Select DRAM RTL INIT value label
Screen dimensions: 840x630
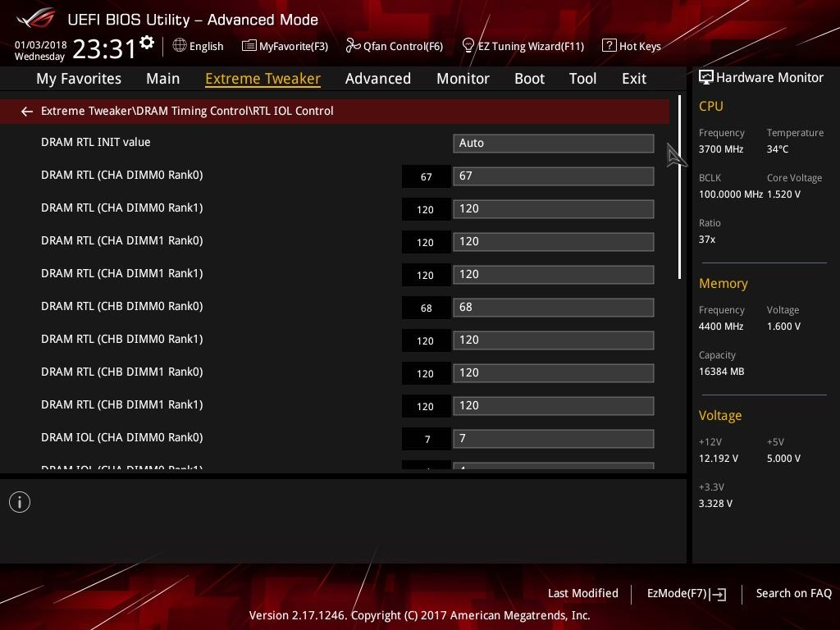pos(96,142)
